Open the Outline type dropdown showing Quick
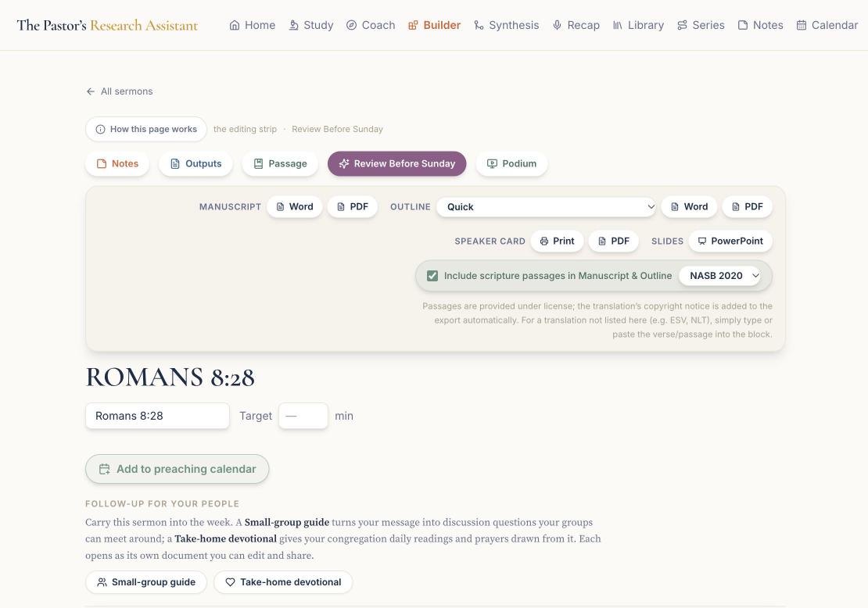The height and width of the screenshot is (608, 868). pos(546,207)
